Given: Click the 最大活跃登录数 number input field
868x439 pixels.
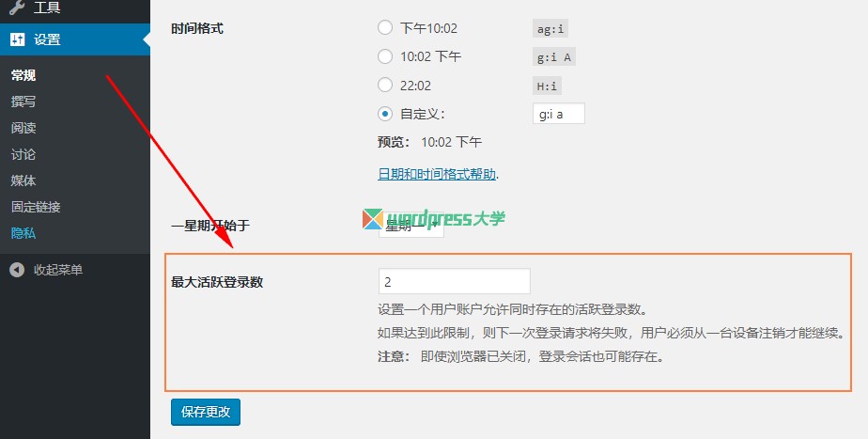Looking at the screenshot, I should click(455, 282).
